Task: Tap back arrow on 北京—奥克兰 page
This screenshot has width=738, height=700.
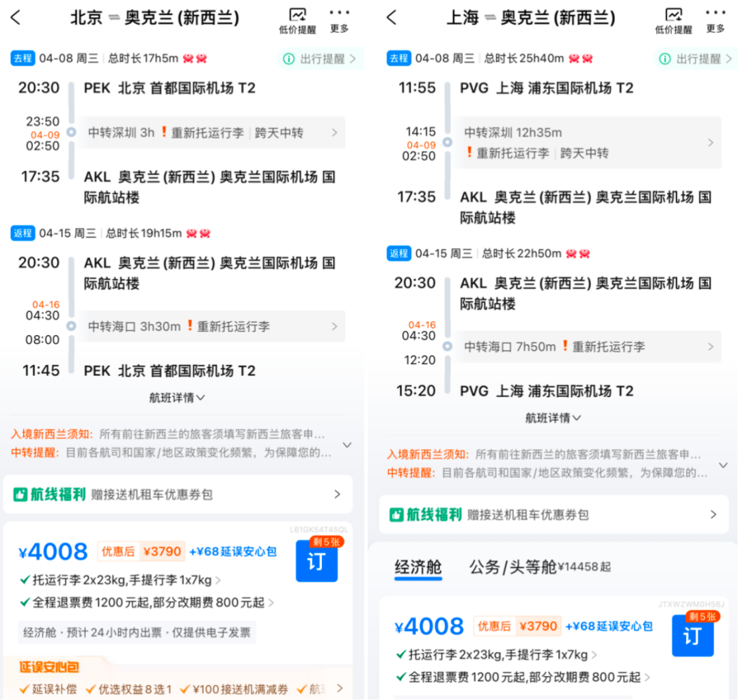Action: (15, 18)
